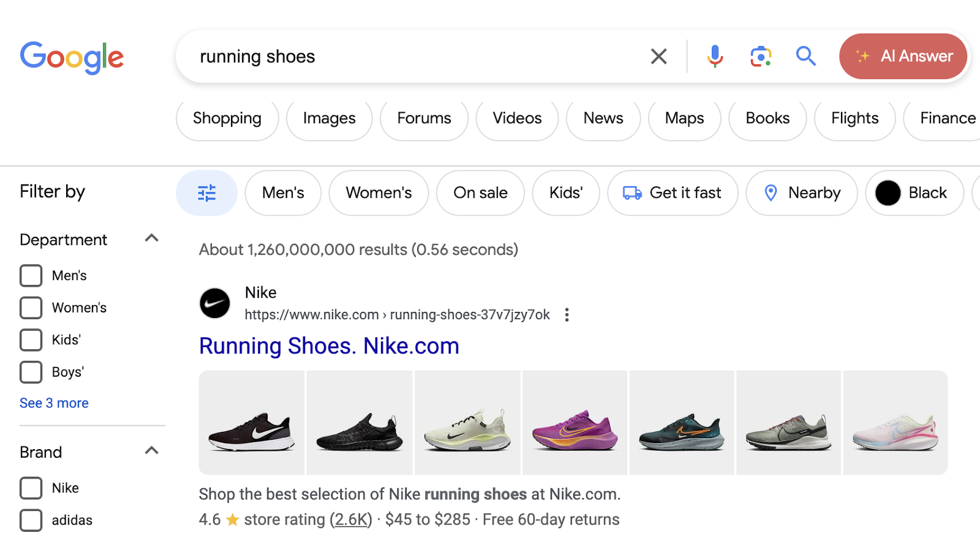Open the black and white Nike shoe thumbnail
The image size is (980, 541).
tap(252, 423)
